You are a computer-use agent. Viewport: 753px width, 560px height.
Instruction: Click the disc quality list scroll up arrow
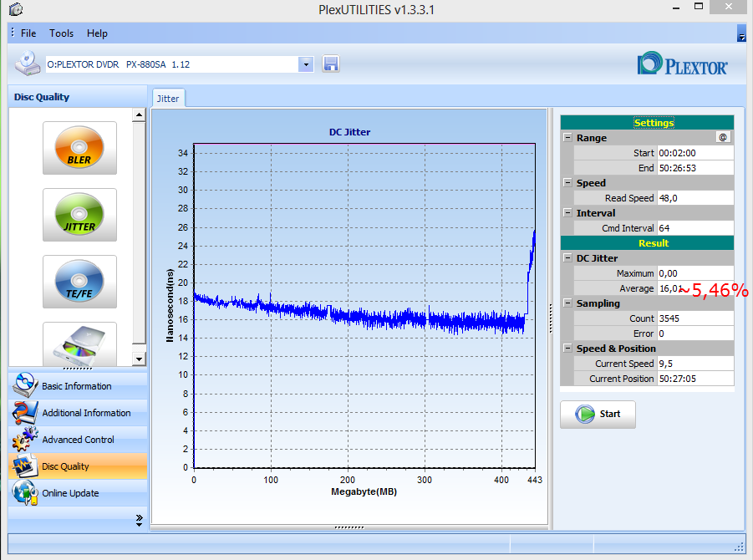tap(139, 115)
